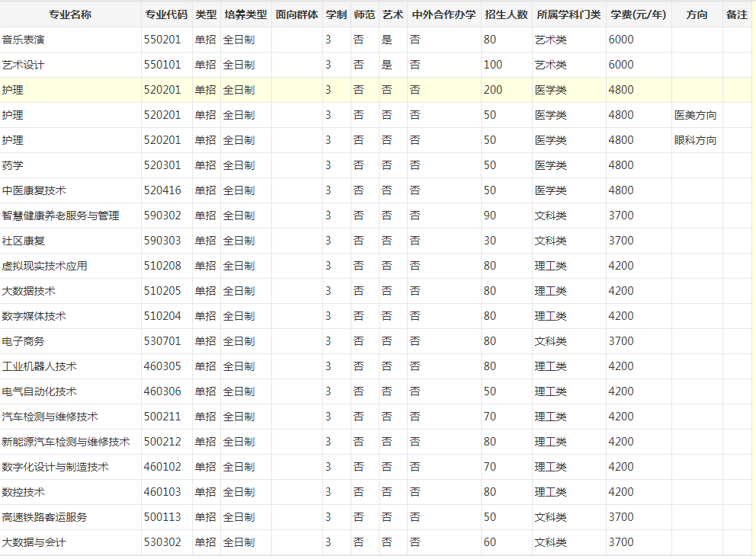Select the 药学 major name cell
This screenshot has height=559, width=756.
pyautogui.click(x=13, y=165)
